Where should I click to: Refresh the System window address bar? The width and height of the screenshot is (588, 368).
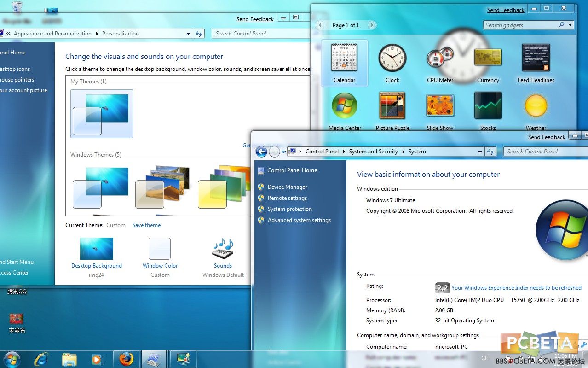click(x=490, y=152)
